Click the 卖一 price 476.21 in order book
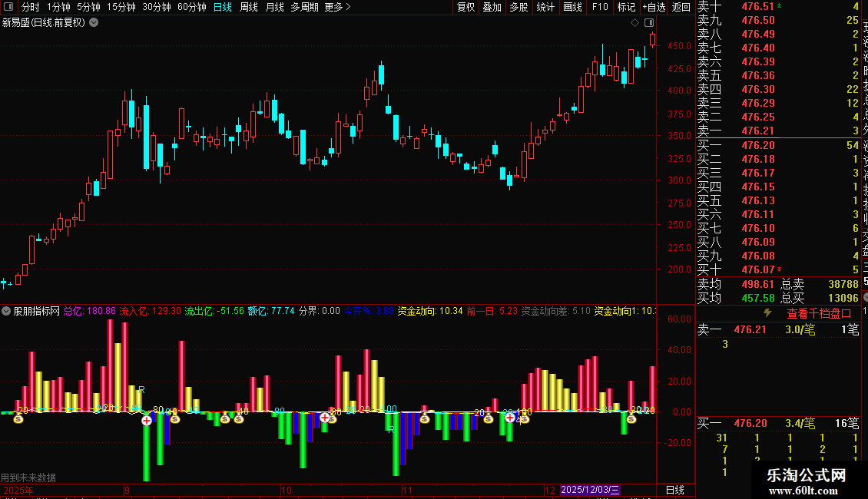 pos(758,131)
